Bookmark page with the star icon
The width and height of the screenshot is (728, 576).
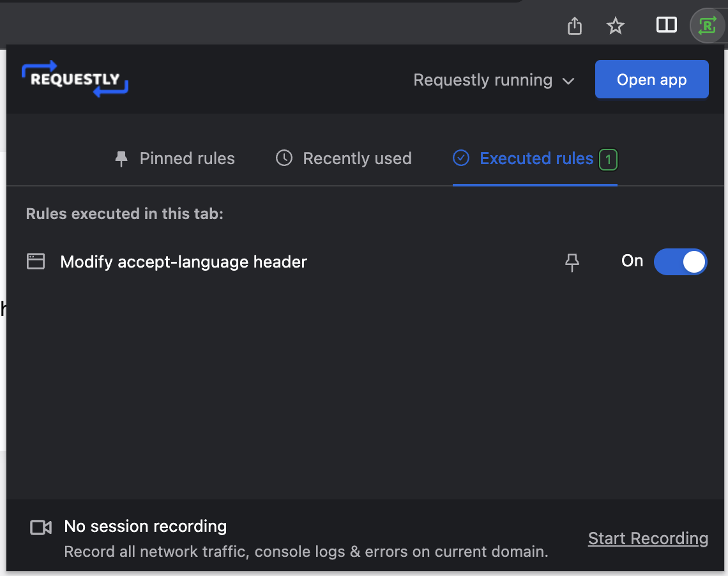pyautogui.click(x=616, y=26)
